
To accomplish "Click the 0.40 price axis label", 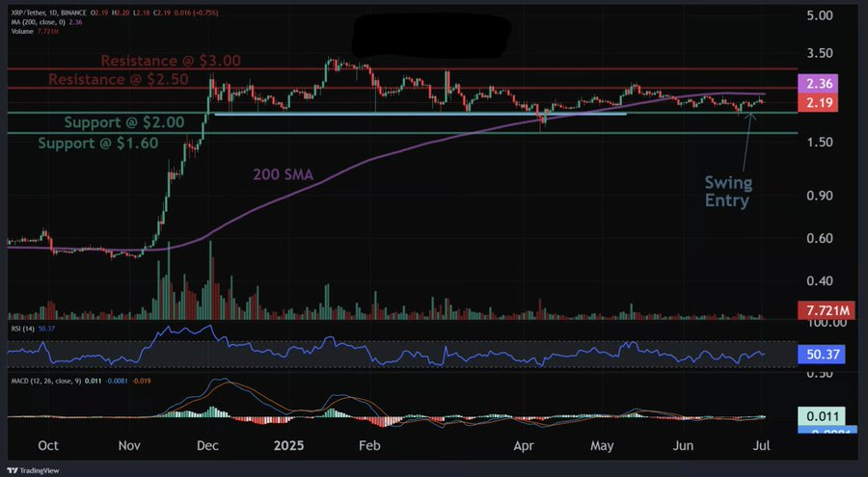I will tap(819, 281).
